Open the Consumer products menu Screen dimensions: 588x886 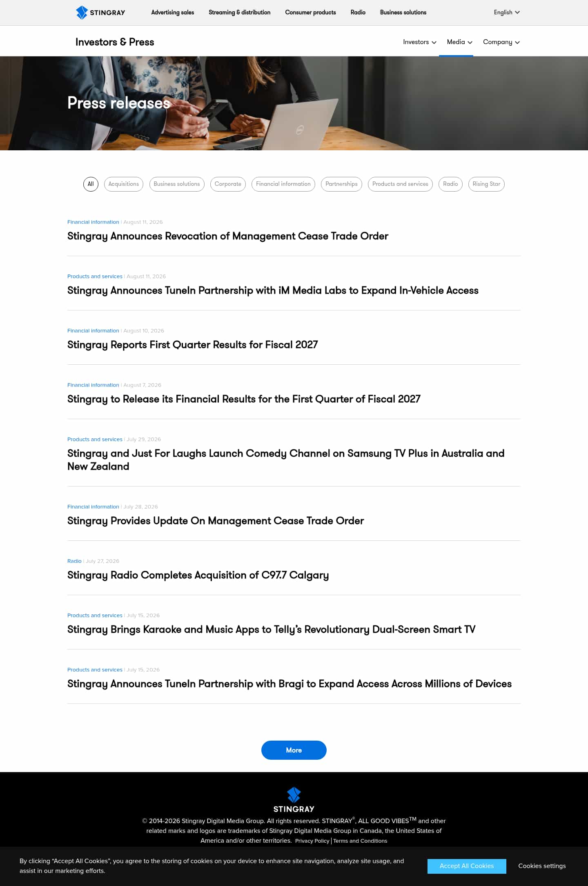coord(311,13)
